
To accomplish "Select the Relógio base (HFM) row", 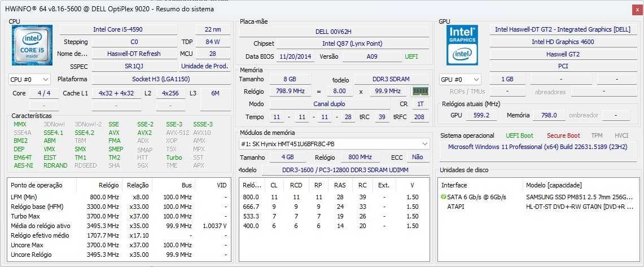I will pos(119,207).
